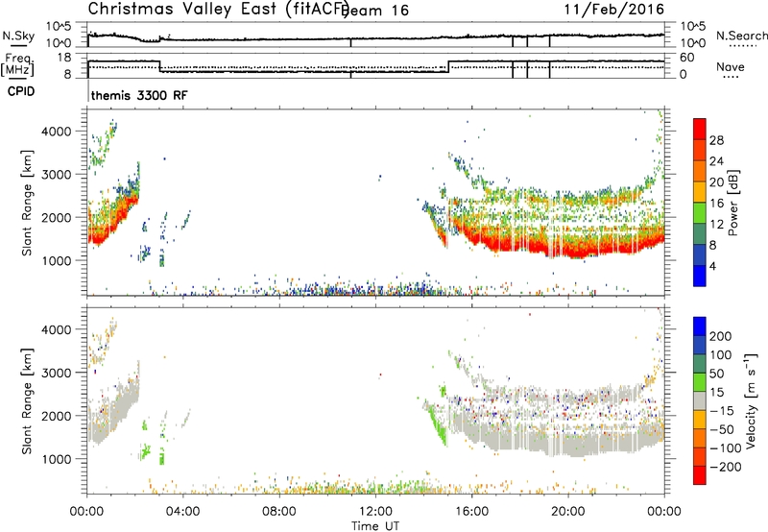Click the 'Beam 16' label
Viewport: 768px width, 532px height.
click(x=376, y=11)
